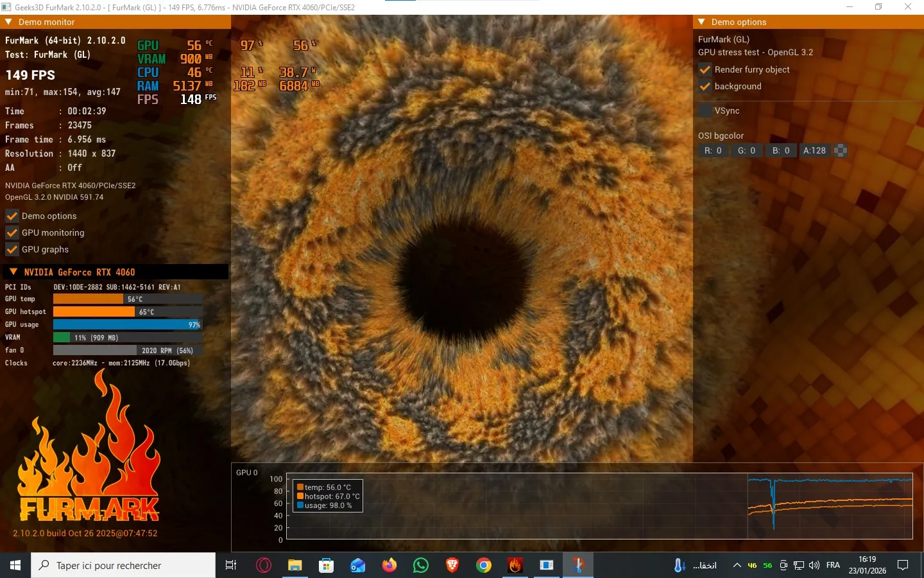
Task: Open WhatsApp from the taskbar
Action: (420, 565)
